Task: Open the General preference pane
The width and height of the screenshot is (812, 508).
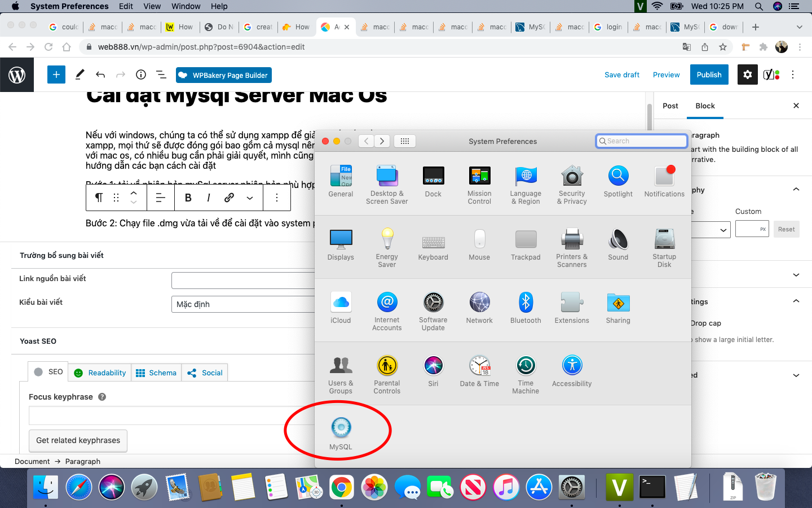Action: pos(341,182)
